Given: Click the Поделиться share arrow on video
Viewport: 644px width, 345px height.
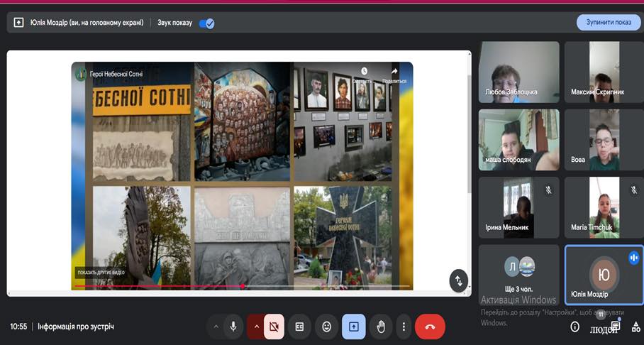Looking at the screenshot, I should click(394, 72).
